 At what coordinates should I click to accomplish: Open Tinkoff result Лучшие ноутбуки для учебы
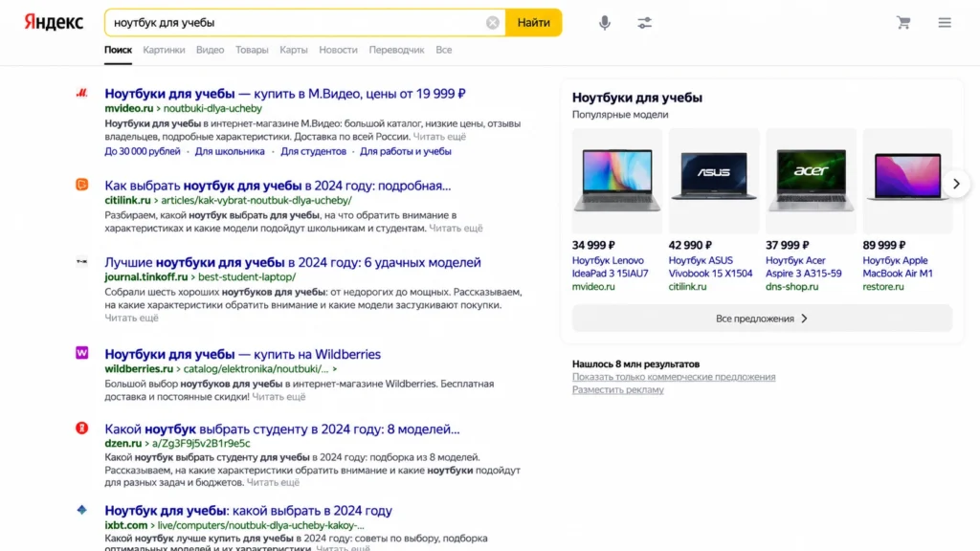293,262
